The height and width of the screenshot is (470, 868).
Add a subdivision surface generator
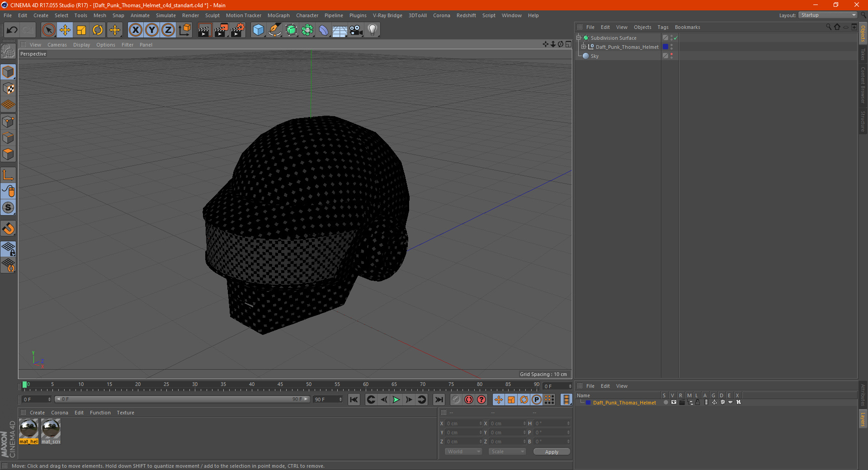click(291, 30)
